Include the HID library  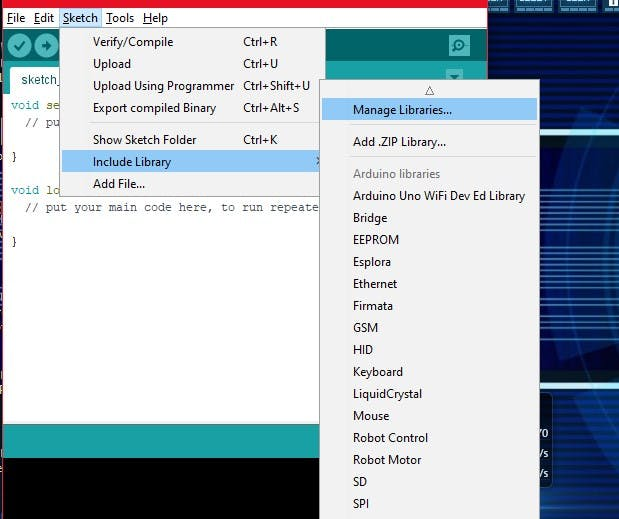pyautogui.click(x=430, y=350)
